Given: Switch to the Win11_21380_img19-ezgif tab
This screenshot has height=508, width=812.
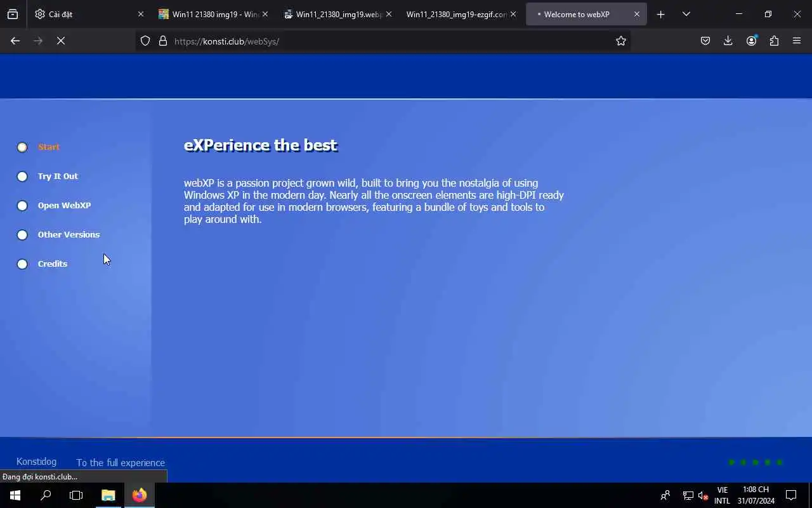Looking at the screenshot, I should (x=462, y=14).
